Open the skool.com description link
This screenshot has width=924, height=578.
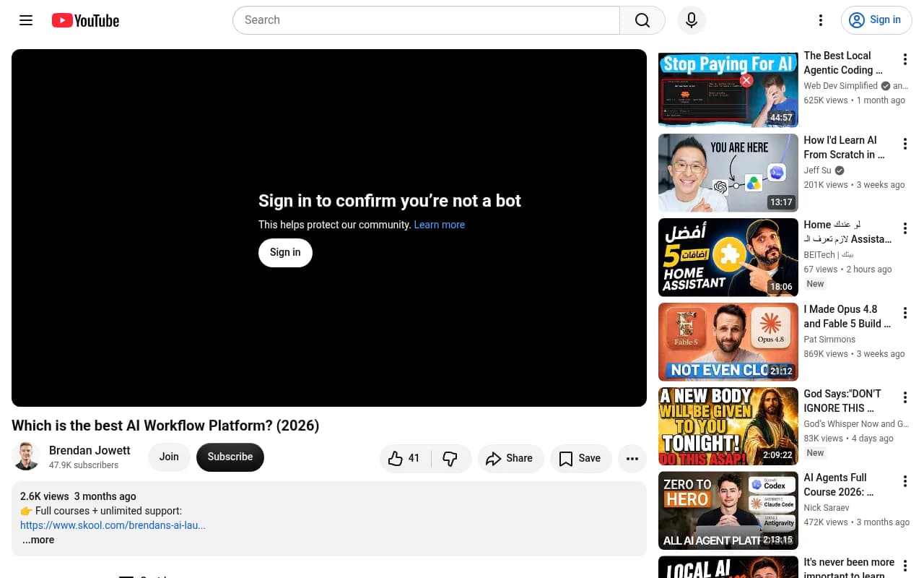pos(113,525)
